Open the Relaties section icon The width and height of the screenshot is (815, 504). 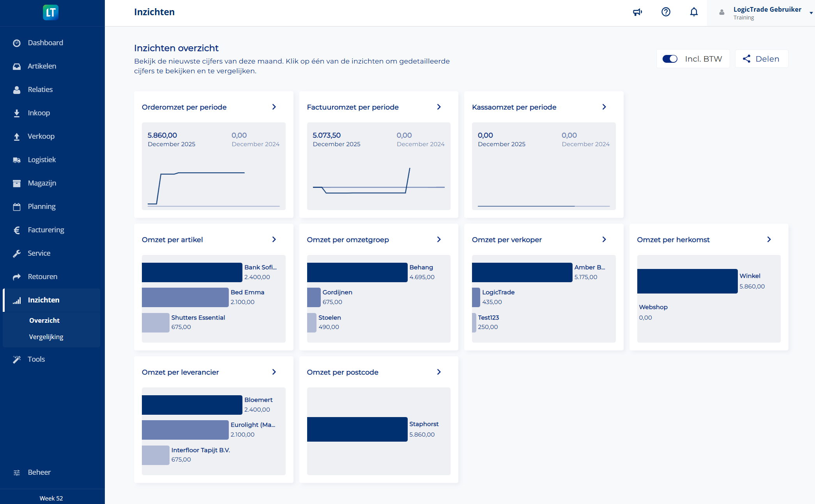coord(17,89)
